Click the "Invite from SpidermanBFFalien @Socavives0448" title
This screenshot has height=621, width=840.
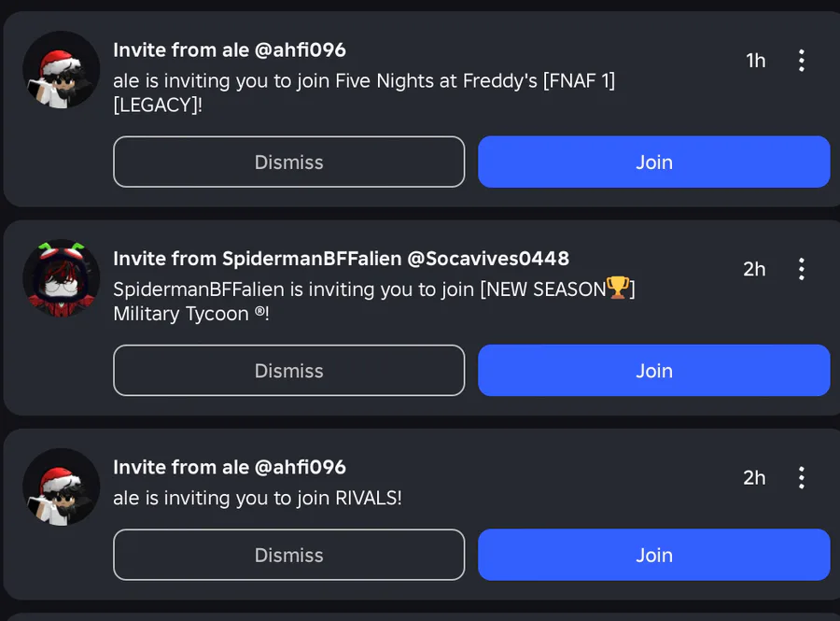[341, 258]
